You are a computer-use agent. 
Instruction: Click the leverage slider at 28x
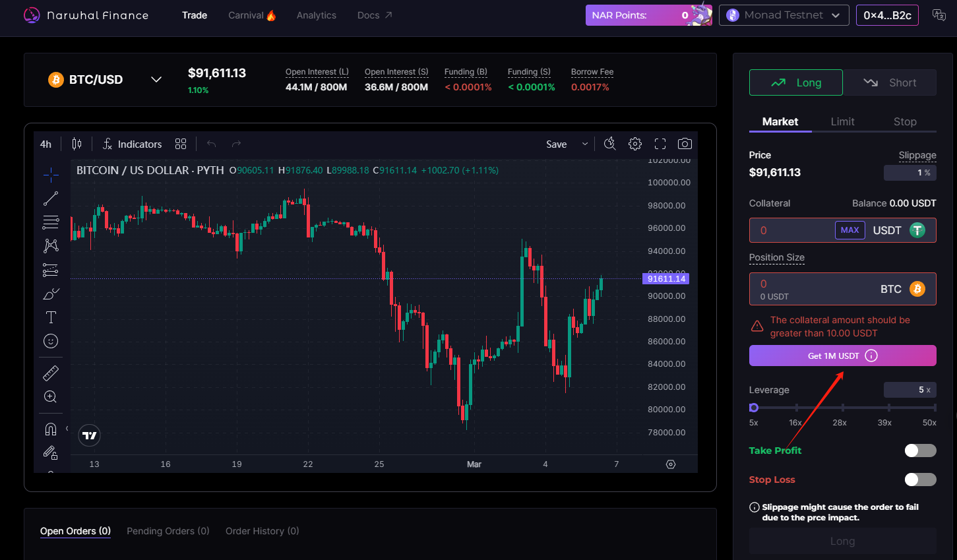click(842, 408)
